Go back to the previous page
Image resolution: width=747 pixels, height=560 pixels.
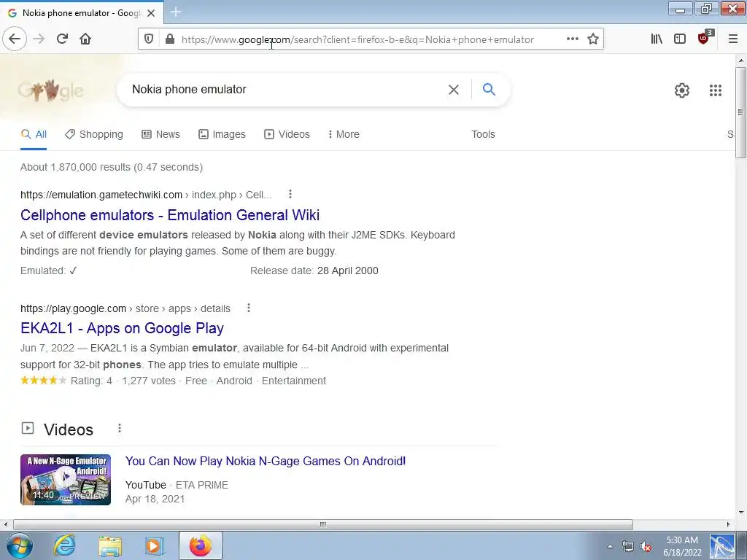pos(15,39)
